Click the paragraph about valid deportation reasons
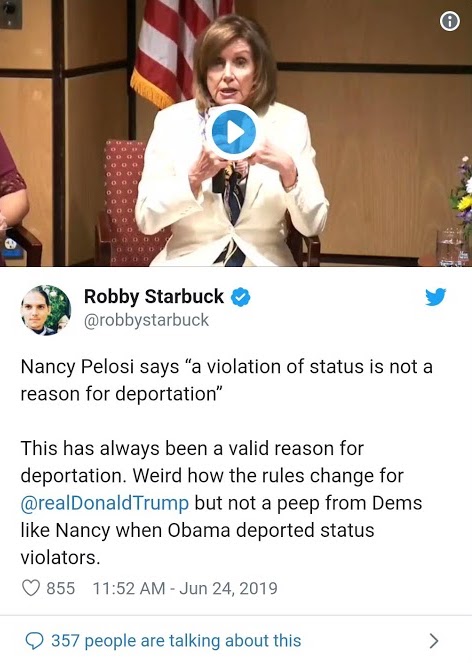The height and width of the screenshot is (663, 472). [x=221, y=503]
